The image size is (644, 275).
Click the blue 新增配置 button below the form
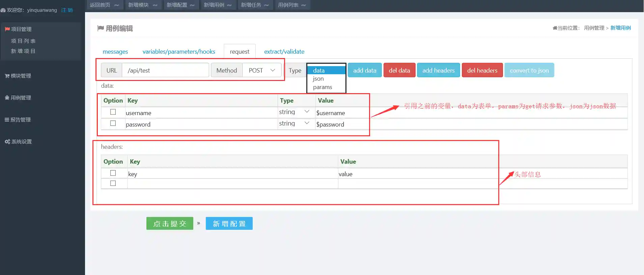[x=229, y=223]
